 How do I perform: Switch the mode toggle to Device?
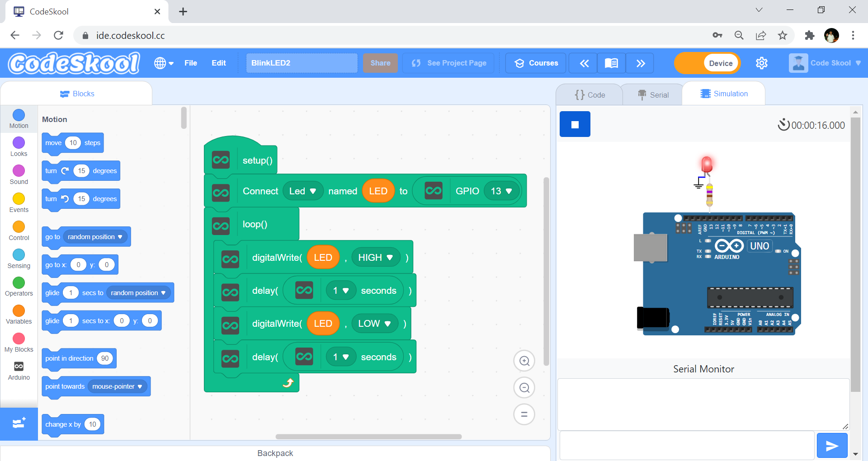pyautogui.click(x=720, y=63)
